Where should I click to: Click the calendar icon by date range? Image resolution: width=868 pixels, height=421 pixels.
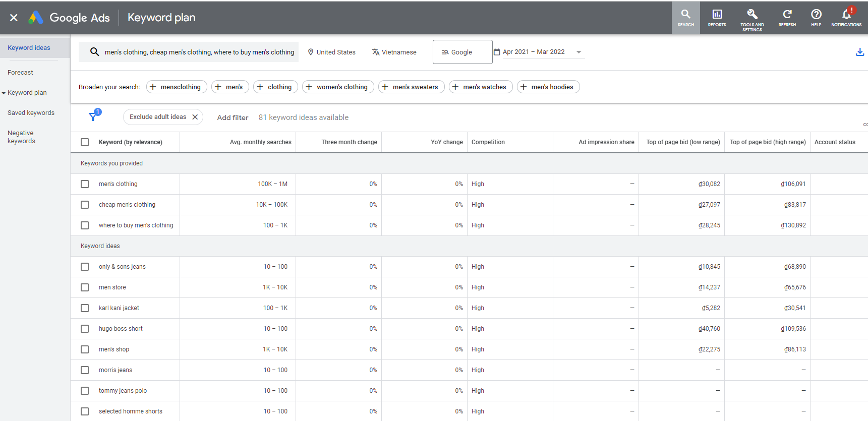point(497,52)
